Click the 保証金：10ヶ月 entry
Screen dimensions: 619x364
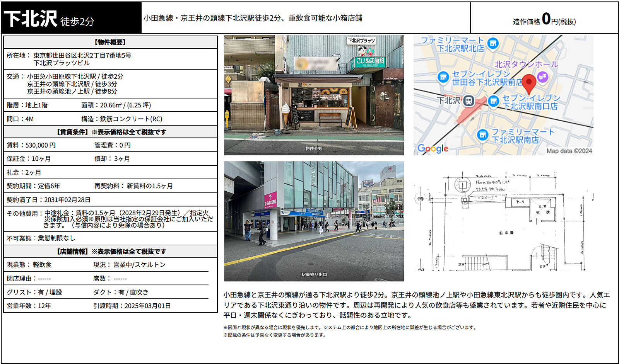tap(29, 159)
